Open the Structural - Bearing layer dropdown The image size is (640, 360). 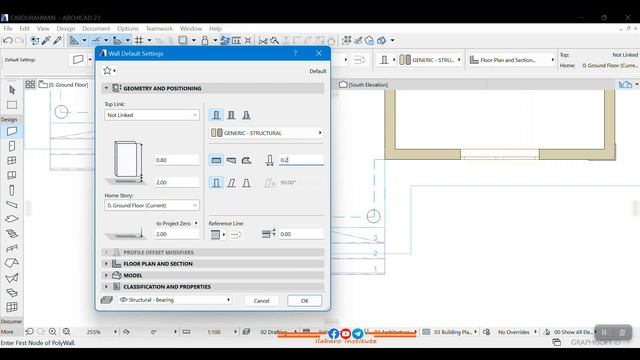[x=175, y=300]
